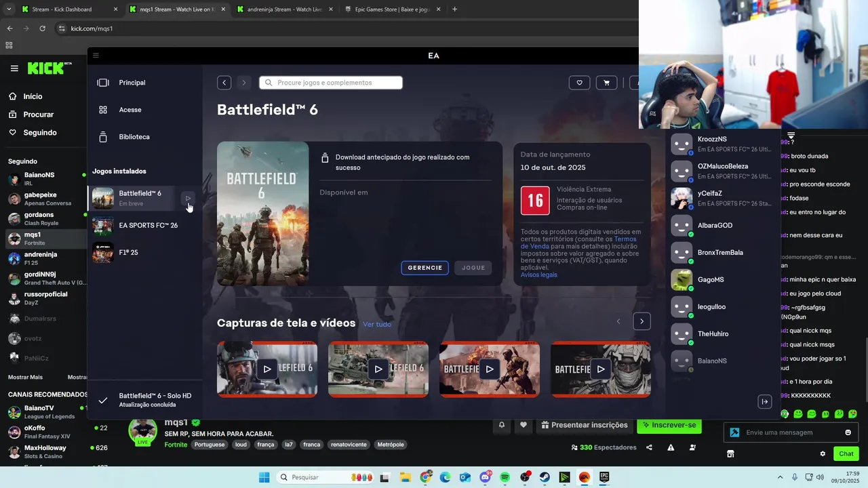Open the EA wishlist heart icon
Screen dimensions: 868x488
[579, 83]
